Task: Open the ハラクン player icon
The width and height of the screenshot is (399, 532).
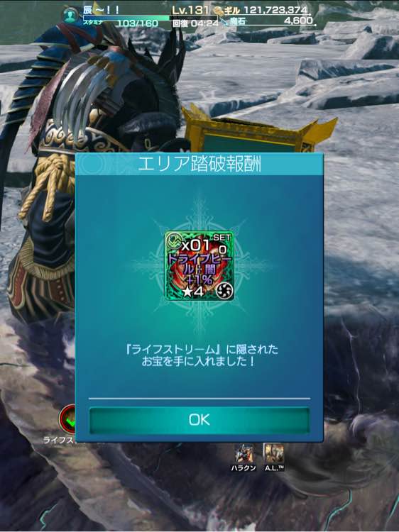Action: (244, 454)
